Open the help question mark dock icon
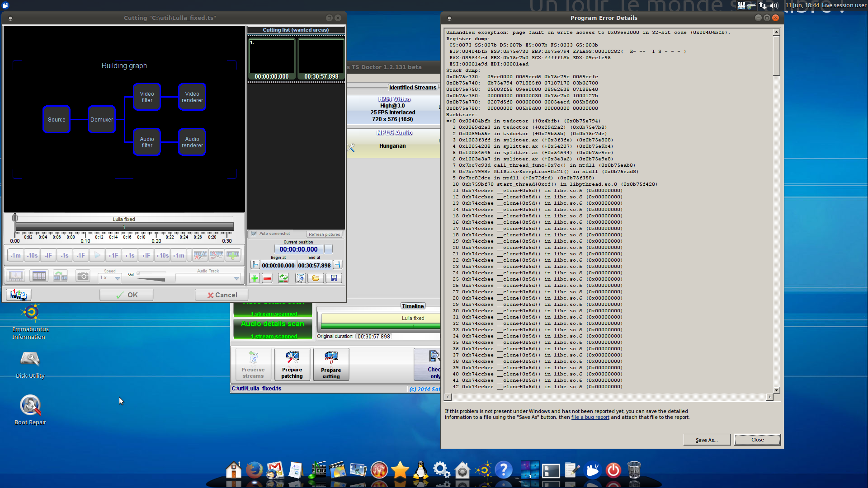The height and width of the screenshot is (488, 868). 503,470
